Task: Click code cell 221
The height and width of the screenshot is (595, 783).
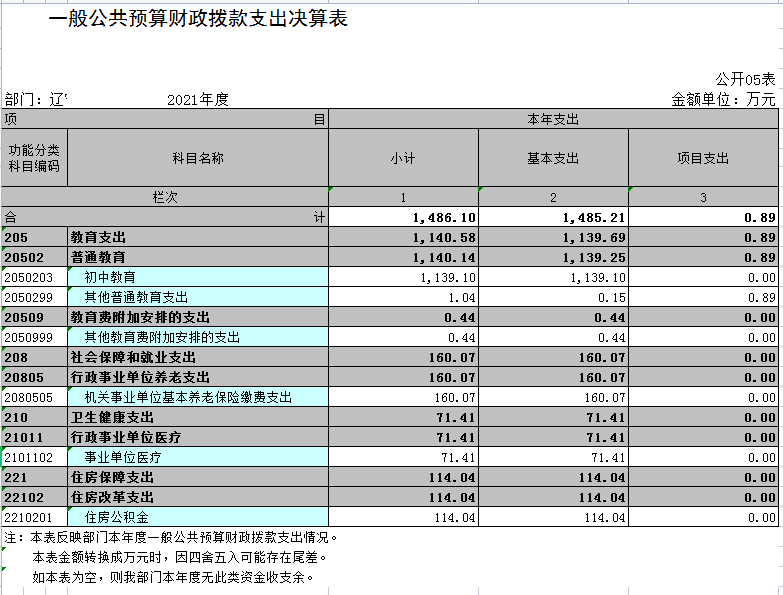Action: [34, 477]
